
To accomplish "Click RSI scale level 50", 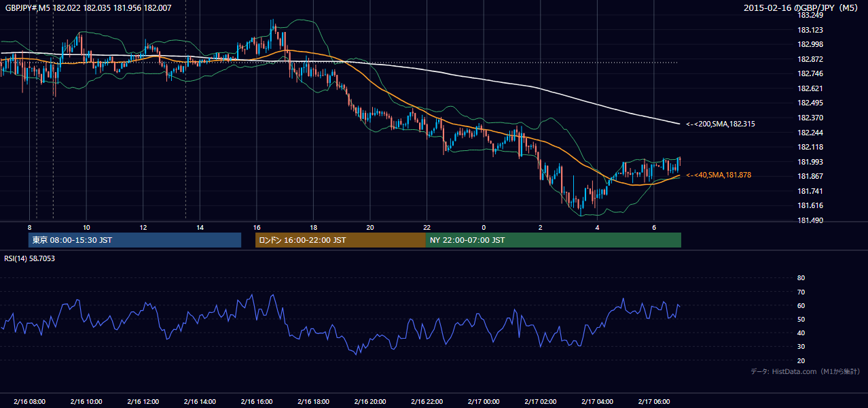I will pos(801,319).
